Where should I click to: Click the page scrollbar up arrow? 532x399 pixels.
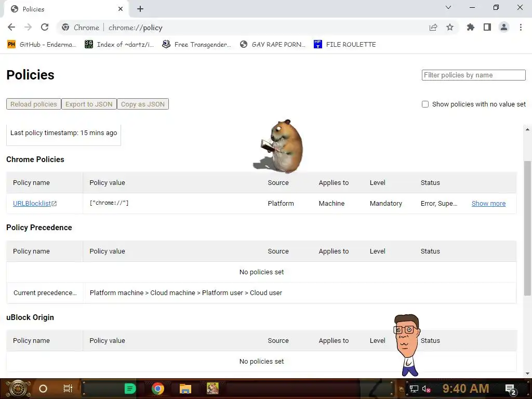pyautogui.click(x=527, y=129)
